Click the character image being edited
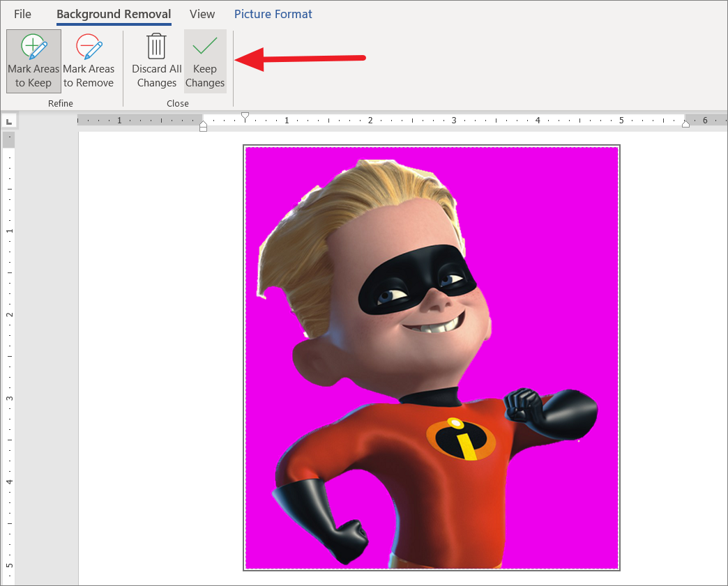Image resolution: width=728 pixels, height=586 pixels. tap(432, 357)
